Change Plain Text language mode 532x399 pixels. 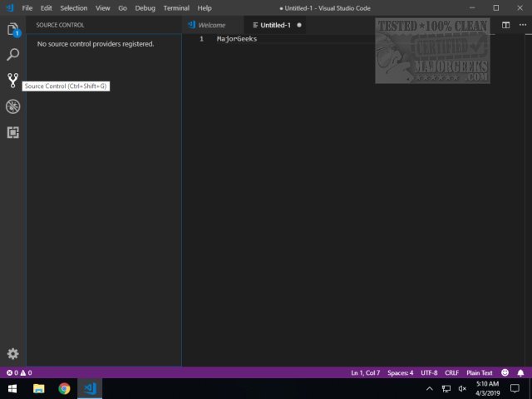point(479,373)
